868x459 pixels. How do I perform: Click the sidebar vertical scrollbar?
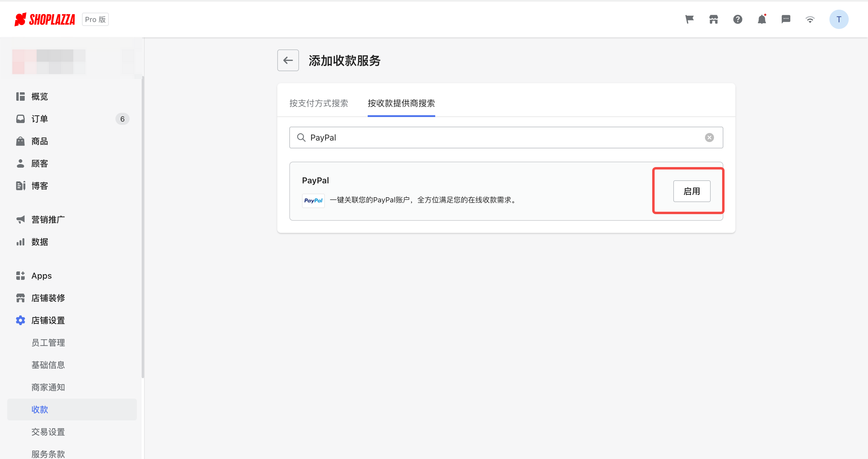pos(143,227)
